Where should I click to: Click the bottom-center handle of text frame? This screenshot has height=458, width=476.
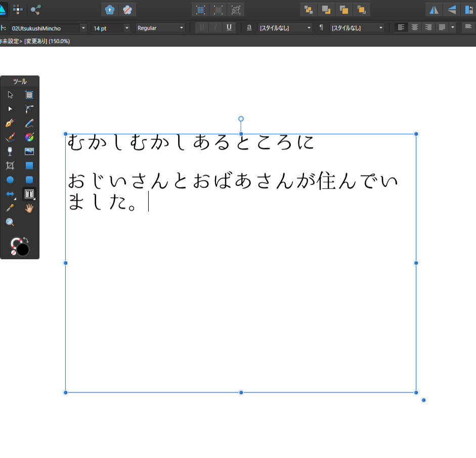tap(241, 392)
